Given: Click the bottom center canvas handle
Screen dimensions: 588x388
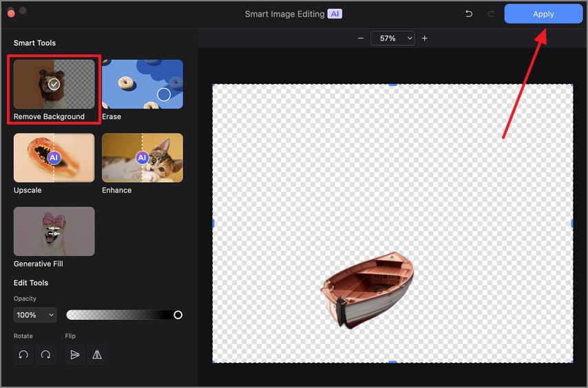Looking at the screenshot, I should click(392, 362).
